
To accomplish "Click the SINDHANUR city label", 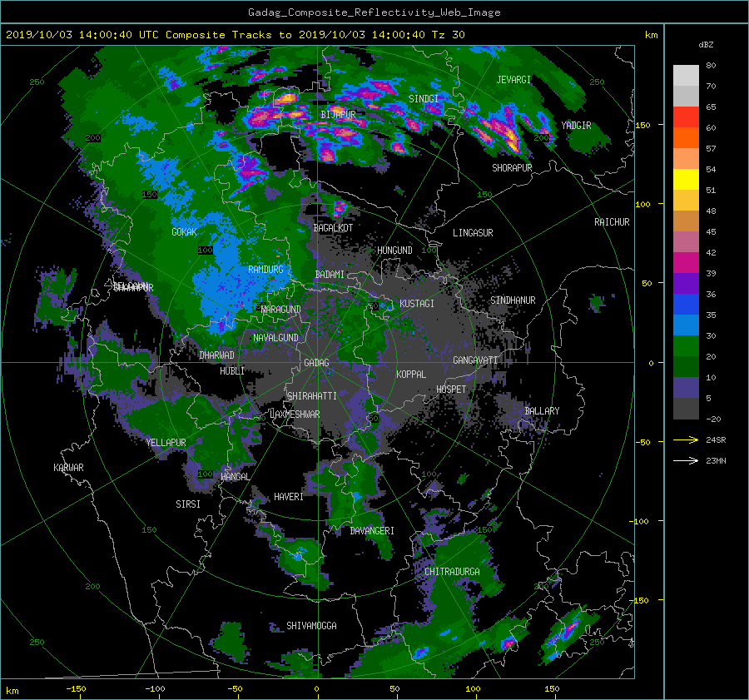I will click(513, 300).
